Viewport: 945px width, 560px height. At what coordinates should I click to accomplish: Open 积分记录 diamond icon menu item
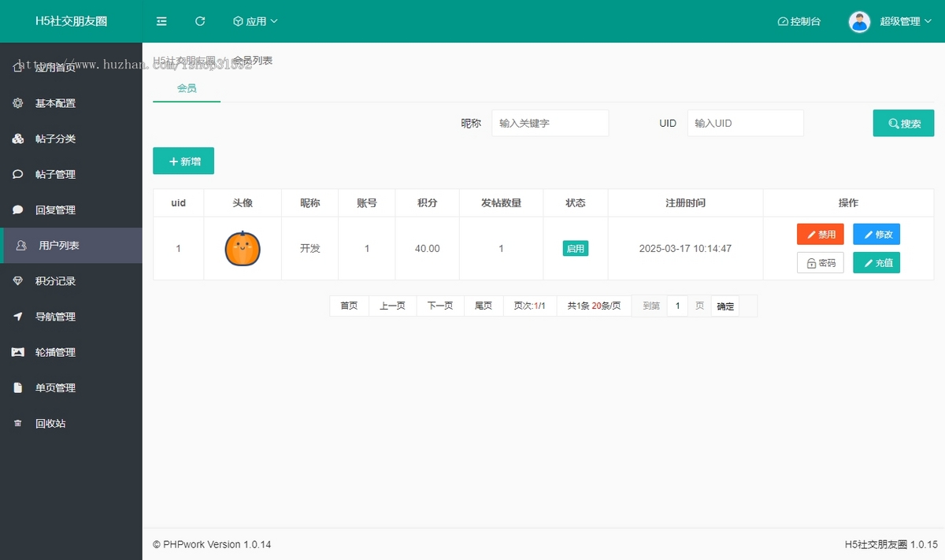55,281
